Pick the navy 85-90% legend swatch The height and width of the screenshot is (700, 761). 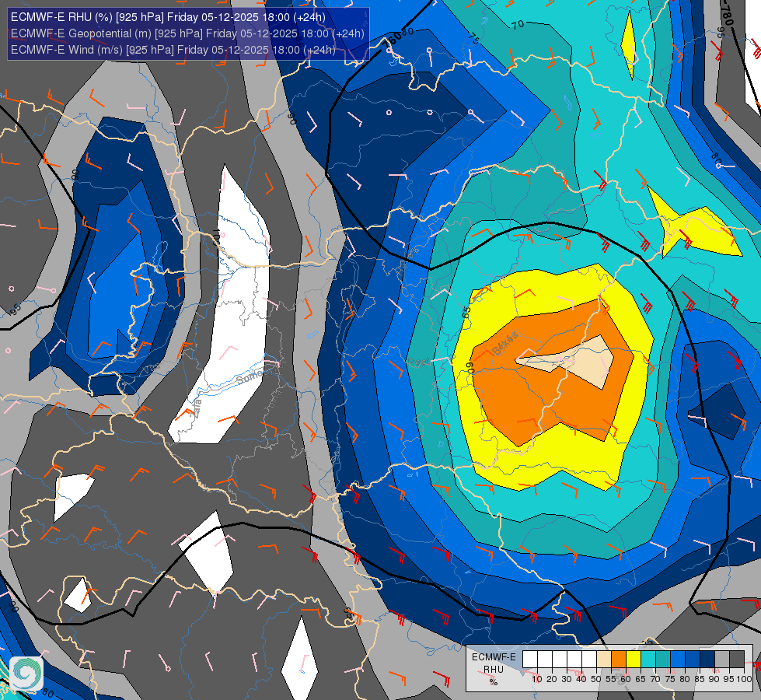pyautogui.click(x=707, y=660)
